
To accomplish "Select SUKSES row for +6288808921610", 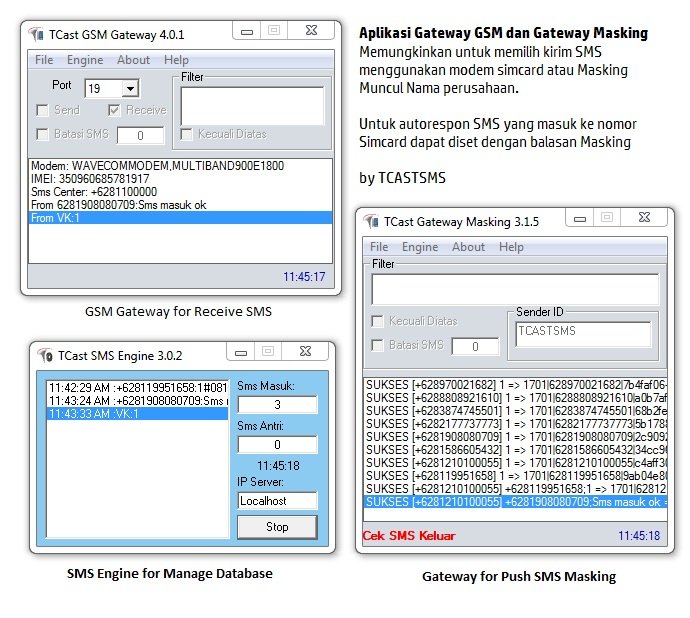I will (515, 398).
